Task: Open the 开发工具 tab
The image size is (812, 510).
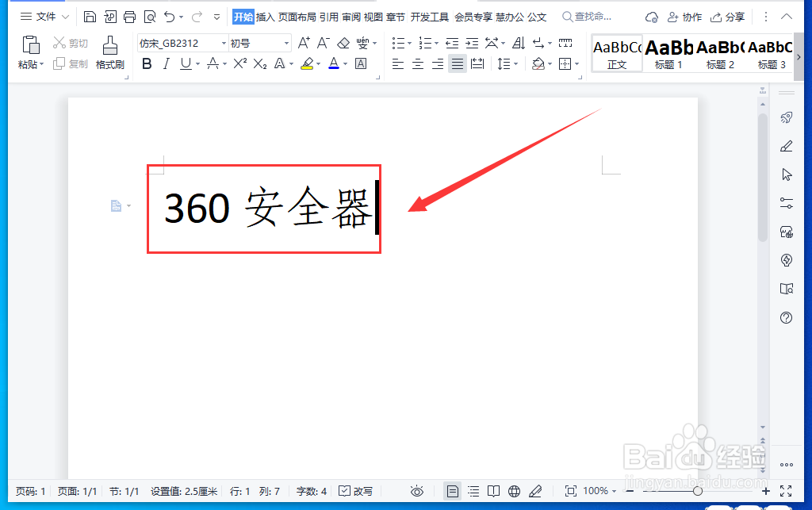Action: coord(429,17)
